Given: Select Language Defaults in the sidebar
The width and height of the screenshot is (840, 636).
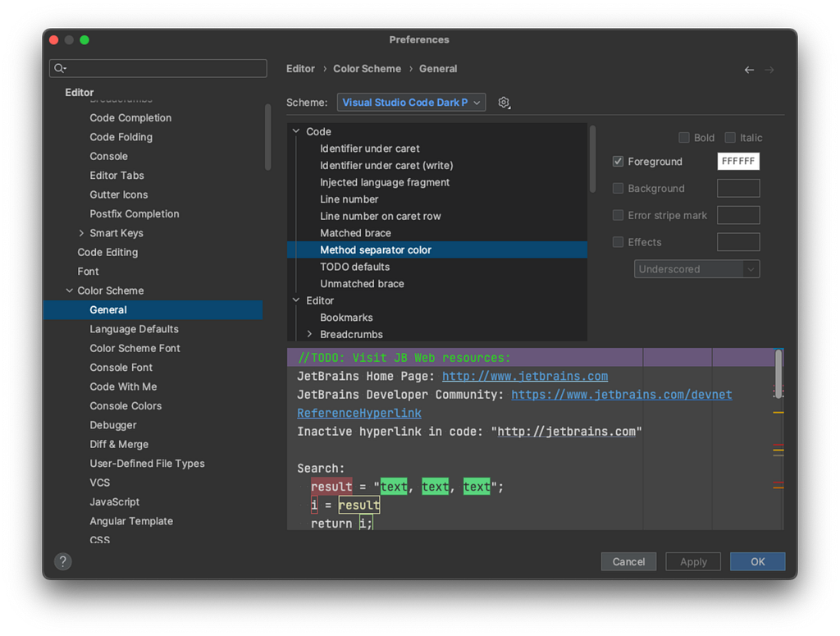Looking at the screenshot, I should pos(134,329).
